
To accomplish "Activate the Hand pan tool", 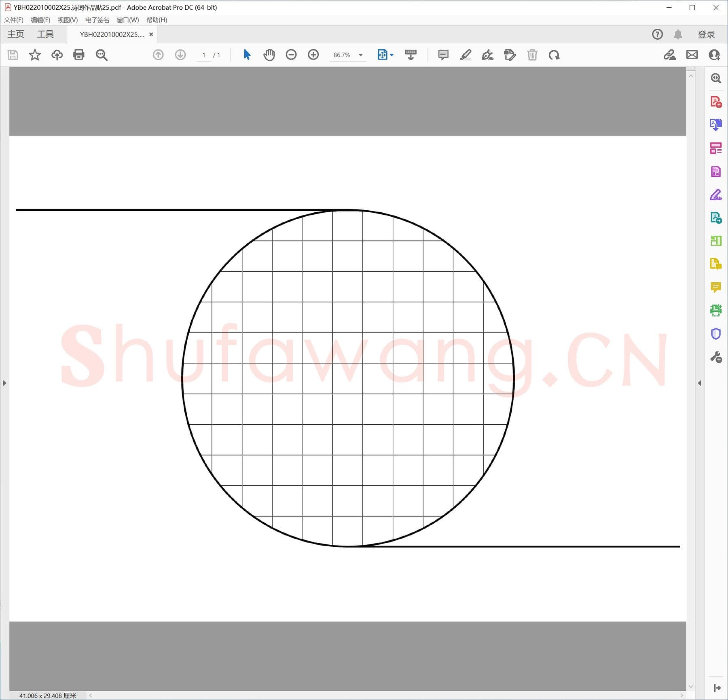I will pyautogui.click(x=269, y=55).
